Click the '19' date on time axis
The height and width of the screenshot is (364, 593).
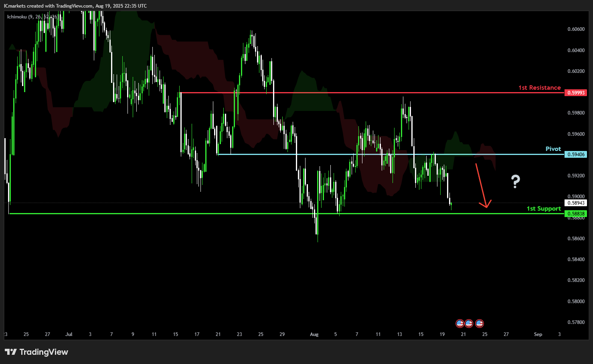click(x=442, y=334)
